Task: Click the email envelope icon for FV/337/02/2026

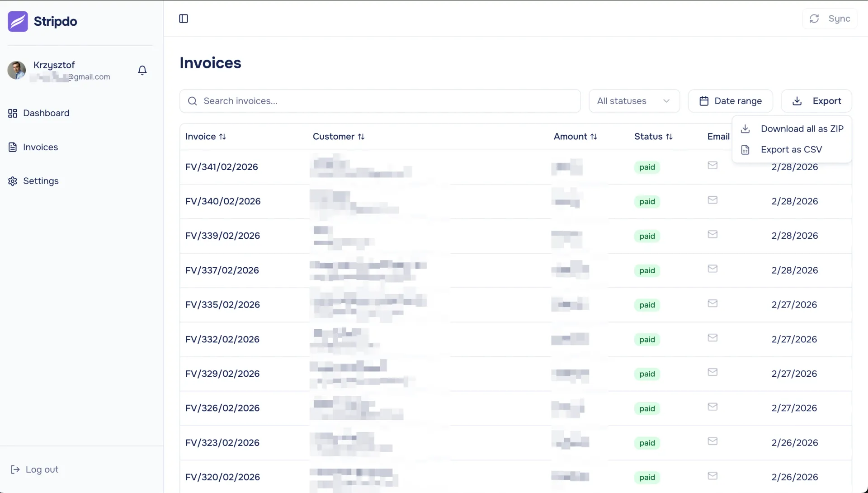Action: 712,269
